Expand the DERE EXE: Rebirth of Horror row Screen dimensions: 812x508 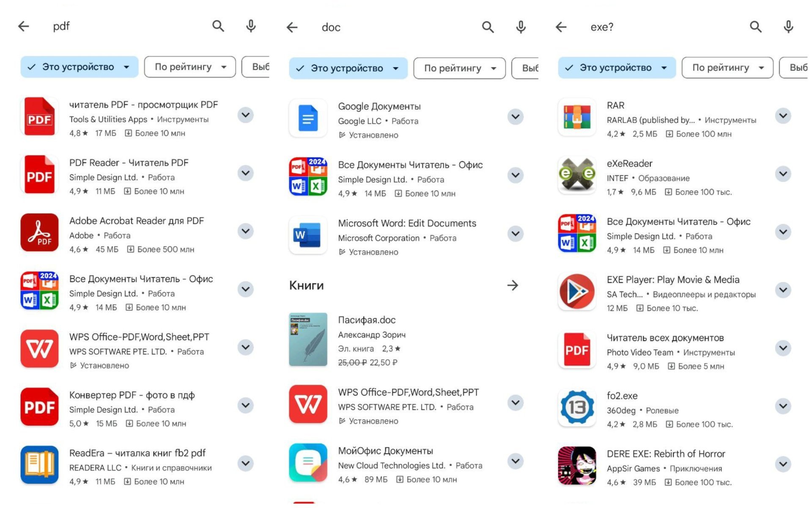783,464
